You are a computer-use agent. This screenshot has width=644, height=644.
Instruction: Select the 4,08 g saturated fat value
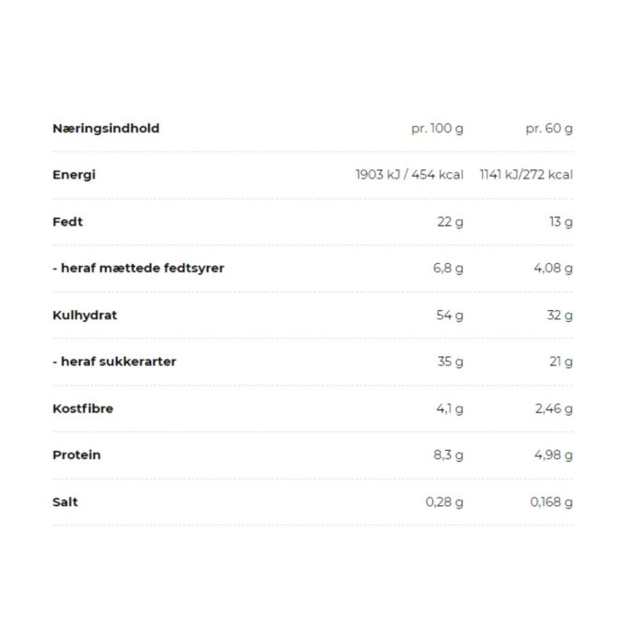coord(553,269)
